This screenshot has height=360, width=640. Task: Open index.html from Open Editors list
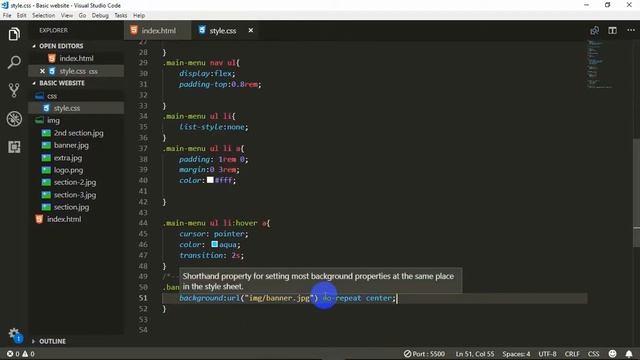click(x=76, y=58)
